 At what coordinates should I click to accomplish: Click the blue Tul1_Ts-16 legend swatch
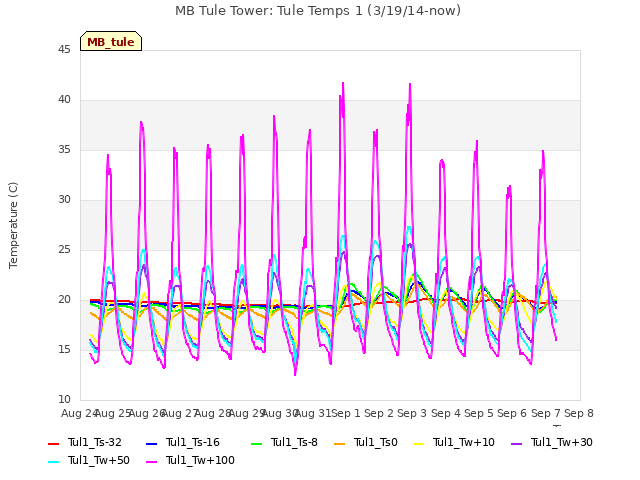[151, 443]
